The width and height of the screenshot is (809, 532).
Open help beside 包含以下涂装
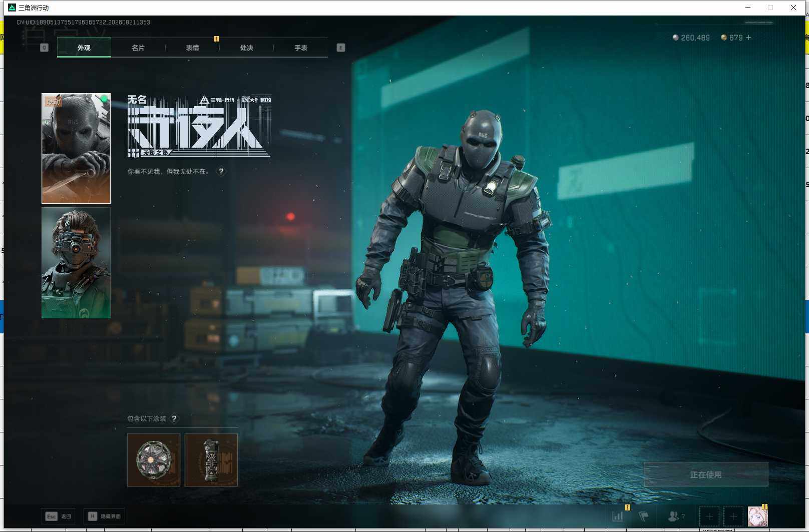[174, 419]
